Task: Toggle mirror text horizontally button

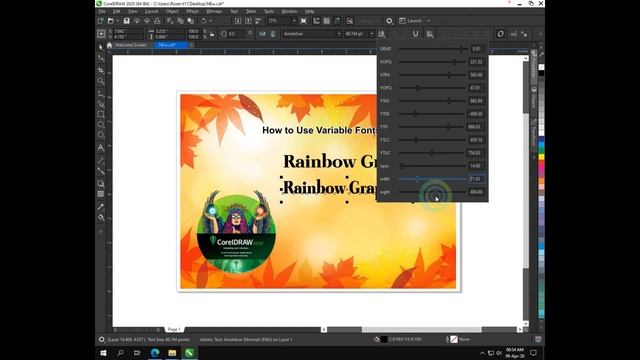Action: coord(262,34)
